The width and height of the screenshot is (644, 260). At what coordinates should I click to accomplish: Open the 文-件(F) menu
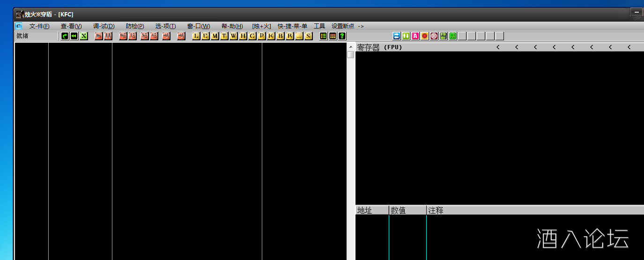tap(39, 26)
